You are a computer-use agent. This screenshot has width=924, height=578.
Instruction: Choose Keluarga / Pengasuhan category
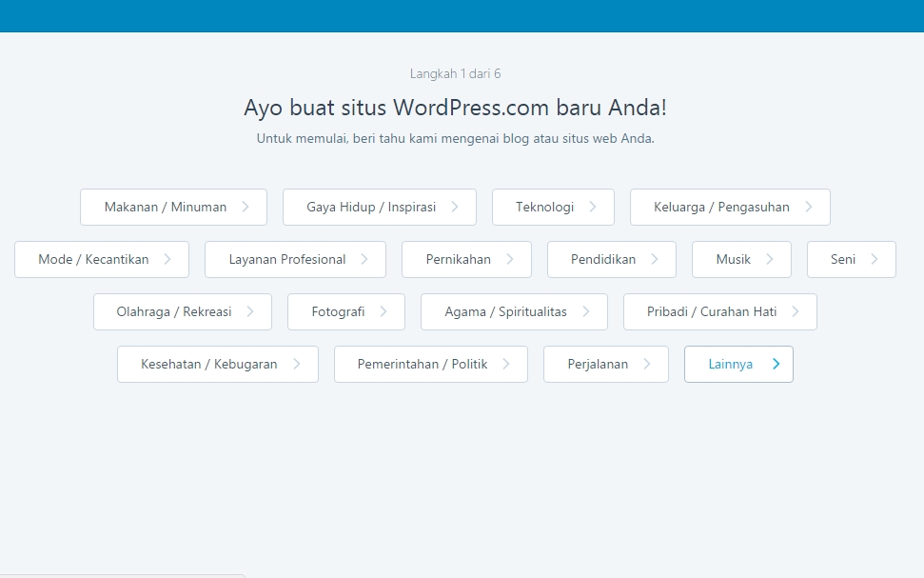730,207
